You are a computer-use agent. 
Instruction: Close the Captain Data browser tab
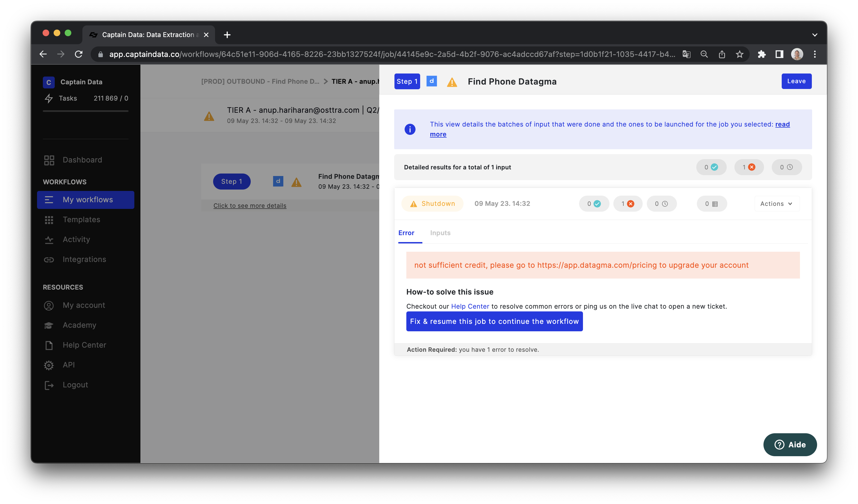tap(206, 35)
